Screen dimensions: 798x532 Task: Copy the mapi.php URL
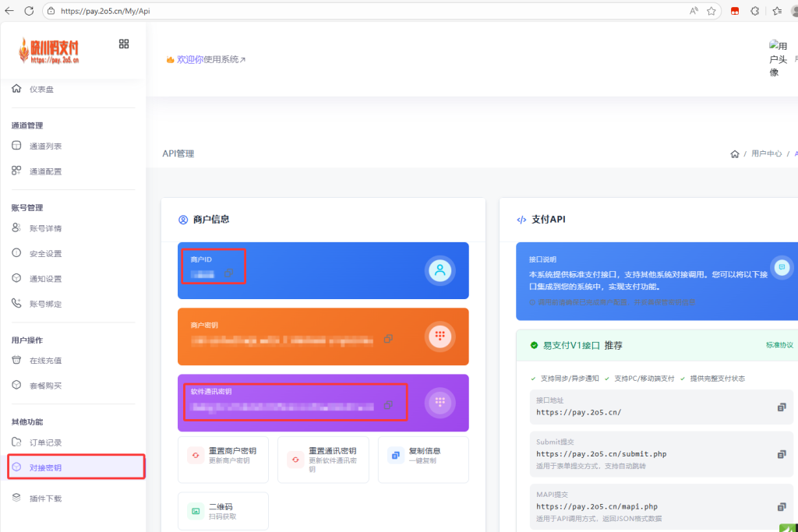[781, 506]
